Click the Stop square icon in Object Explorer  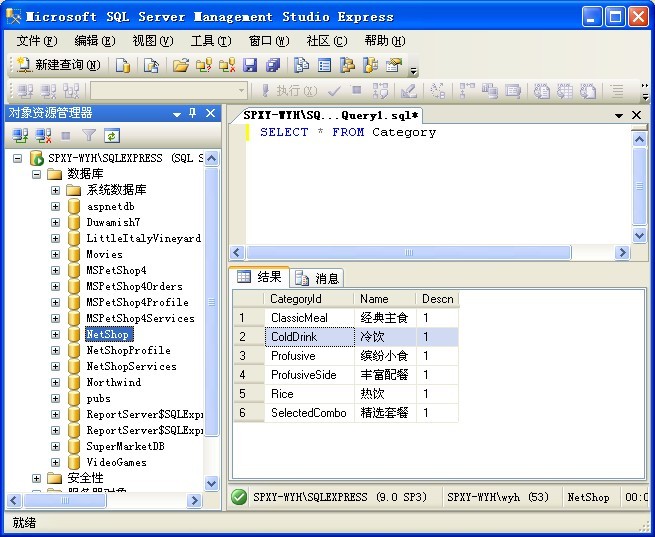[x=66, y=135]
